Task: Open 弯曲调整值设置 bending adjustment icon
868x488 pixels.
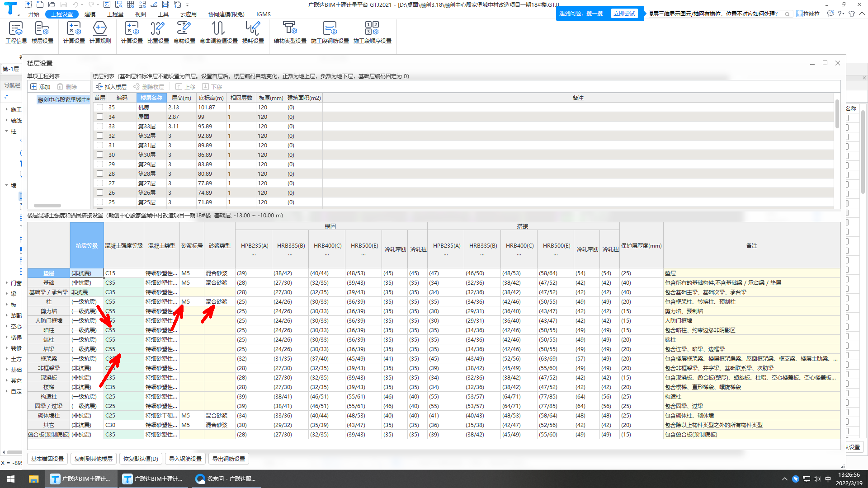Action: coord(218,33)
